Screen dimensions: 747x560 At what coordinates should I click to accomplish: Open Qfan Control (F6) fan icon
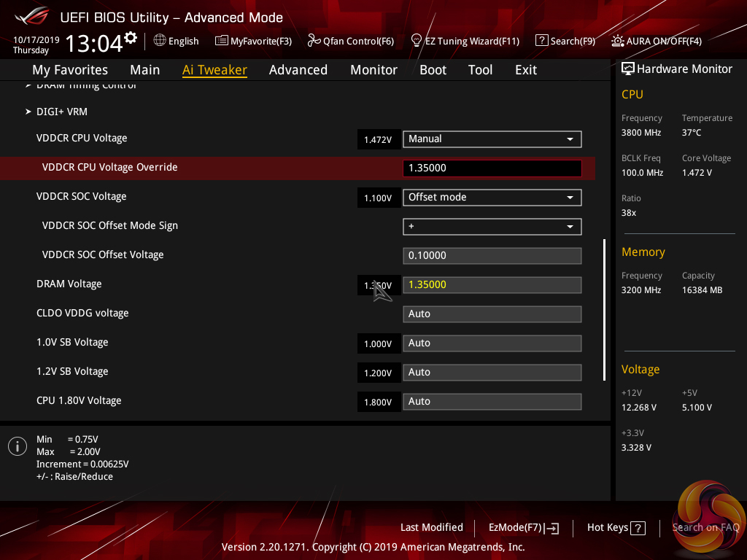pos(314,41)
